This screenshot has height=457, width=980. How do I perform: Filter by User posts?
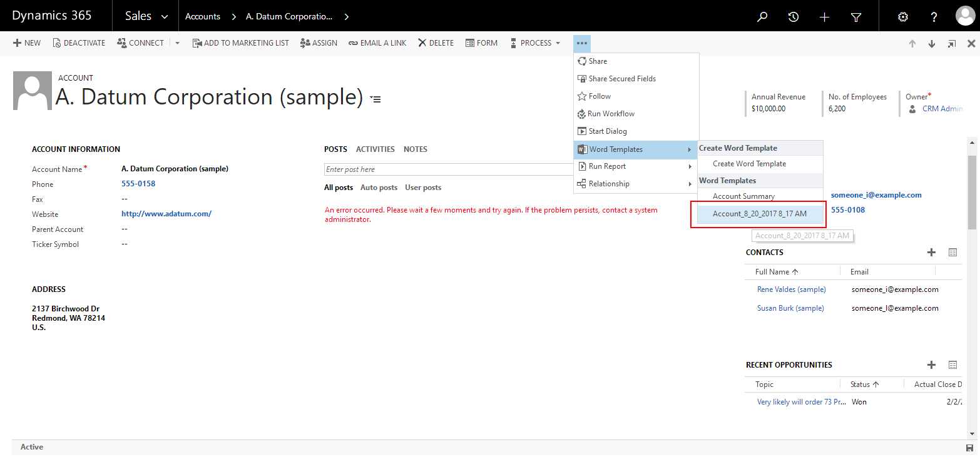(x=423, y=188)
